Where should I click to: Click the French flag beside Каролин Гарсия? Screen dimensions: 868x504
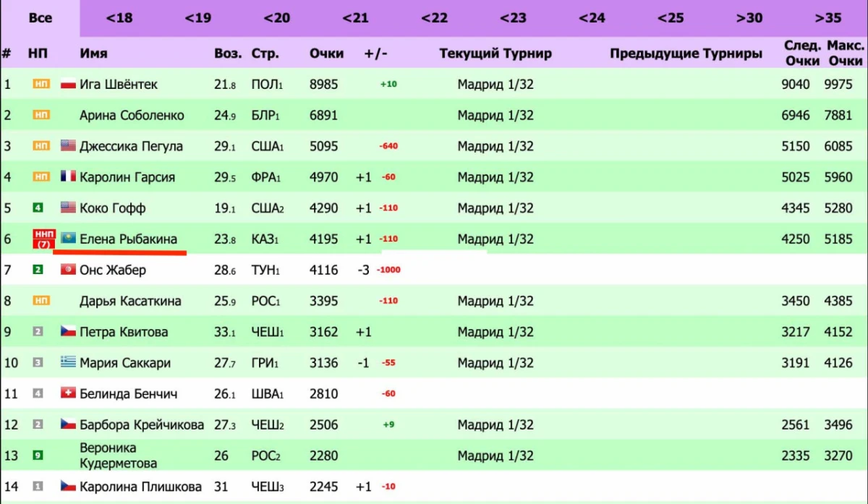(69, 177)
